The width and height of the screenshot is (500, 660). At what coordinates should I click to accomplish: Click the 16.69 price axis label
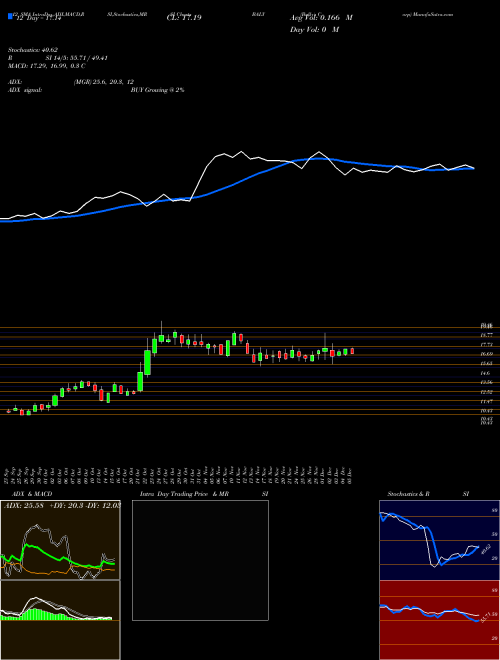point(487,354)
